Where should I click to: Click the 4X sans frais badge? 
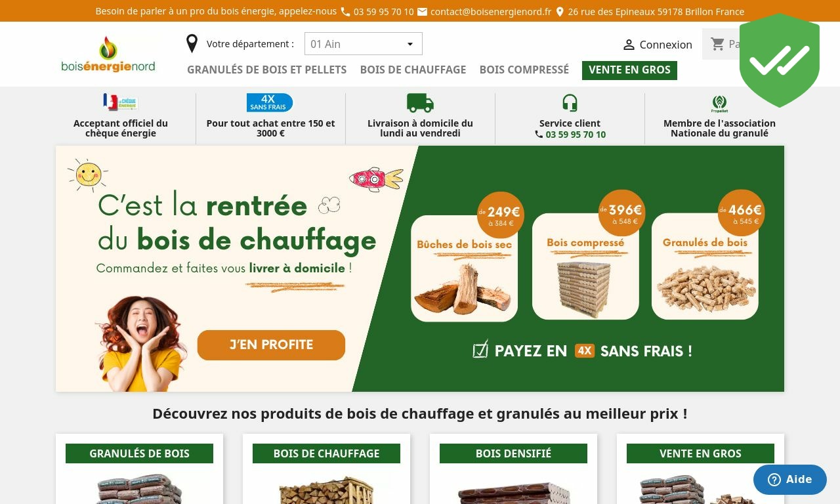click(270, 102)
